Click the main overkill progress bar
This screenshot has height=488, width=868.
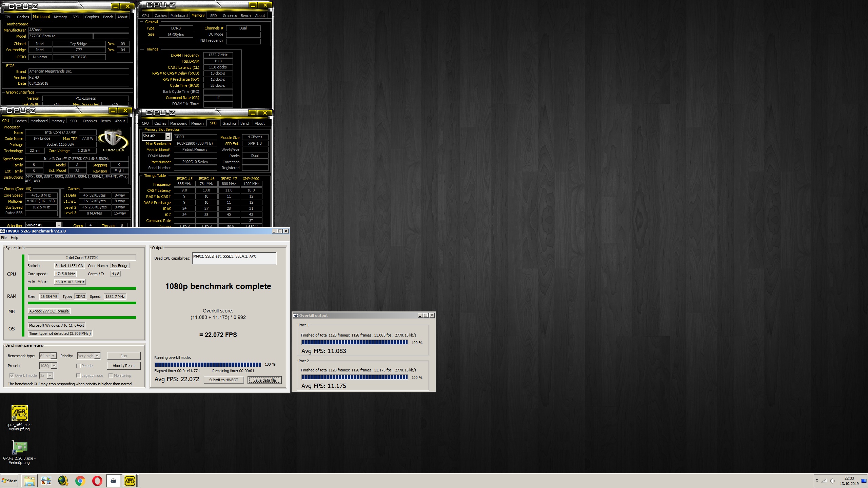tap(208, 365)
